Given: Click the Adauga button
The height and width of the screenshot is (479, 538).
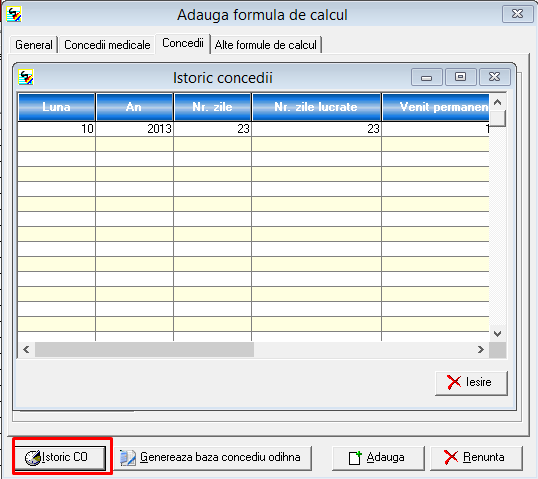Looking at the screenshot, I should point(378,458).
